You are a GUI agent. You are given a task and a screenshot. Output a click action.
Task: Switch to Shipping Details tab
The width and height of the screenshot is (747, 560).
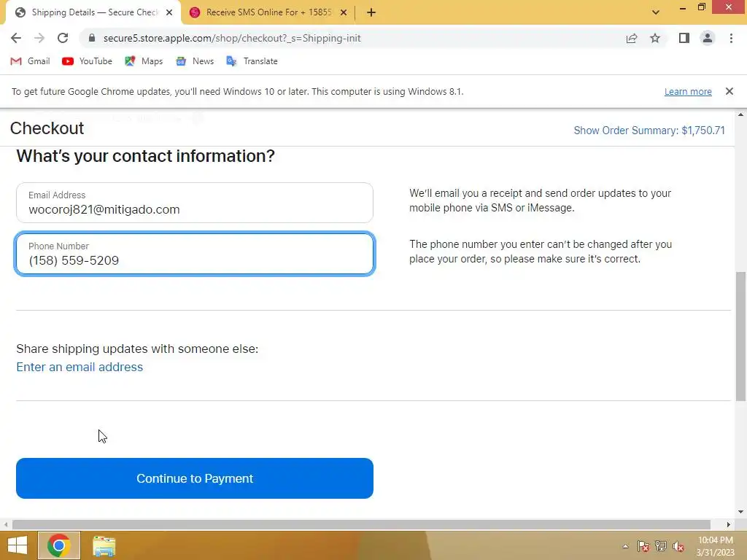tap(94, 12)
